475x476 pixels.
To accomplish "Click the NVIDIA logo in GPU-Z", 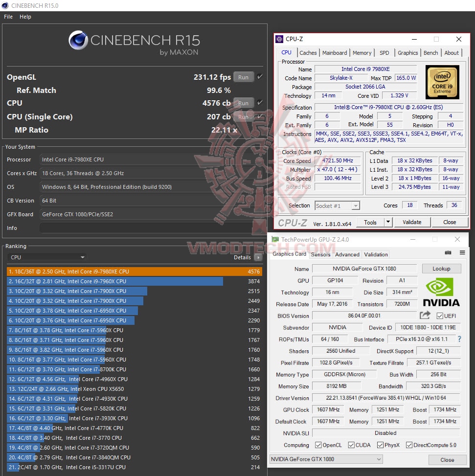I will click(441, 293).
